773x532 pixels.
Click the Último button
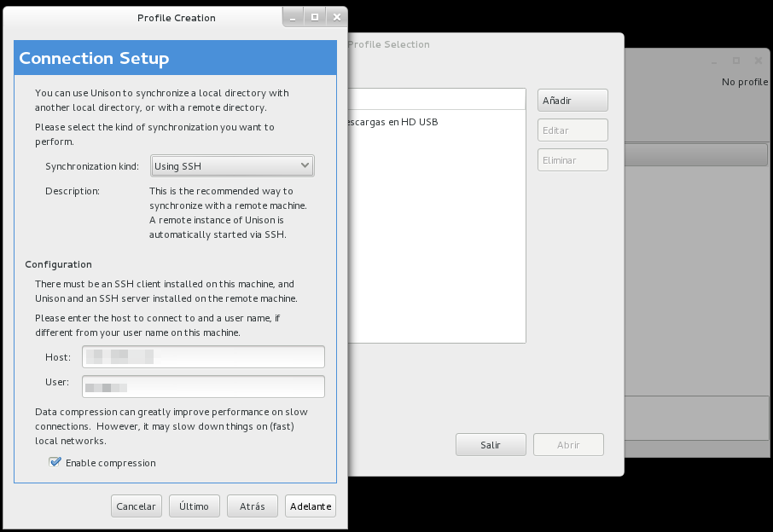tap(195, 506)
